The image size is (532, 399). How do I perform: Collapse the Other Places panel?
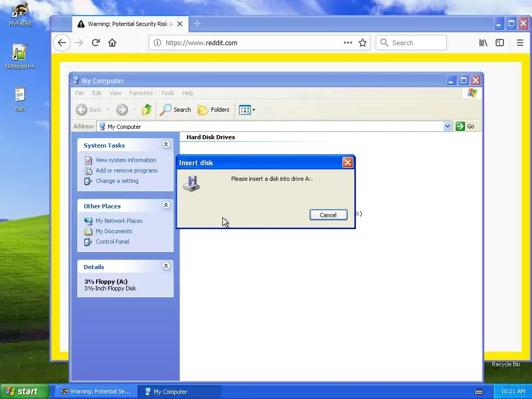[166, 205]
